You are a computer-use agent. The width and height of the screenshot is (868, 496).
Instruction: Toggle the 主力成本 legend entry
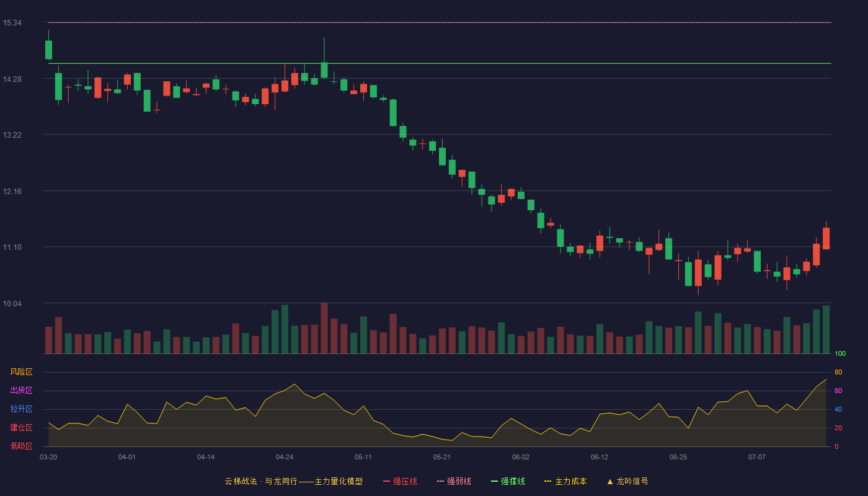tap(565, 481)
